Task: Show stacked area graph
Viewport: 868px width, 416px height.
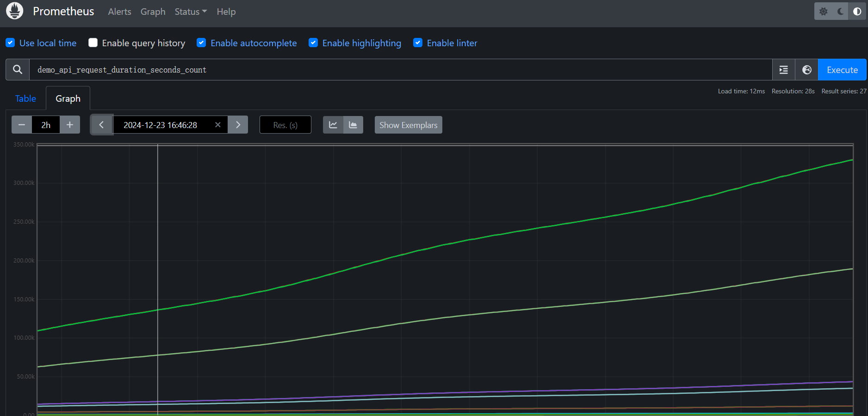Action: pos(353,125)
